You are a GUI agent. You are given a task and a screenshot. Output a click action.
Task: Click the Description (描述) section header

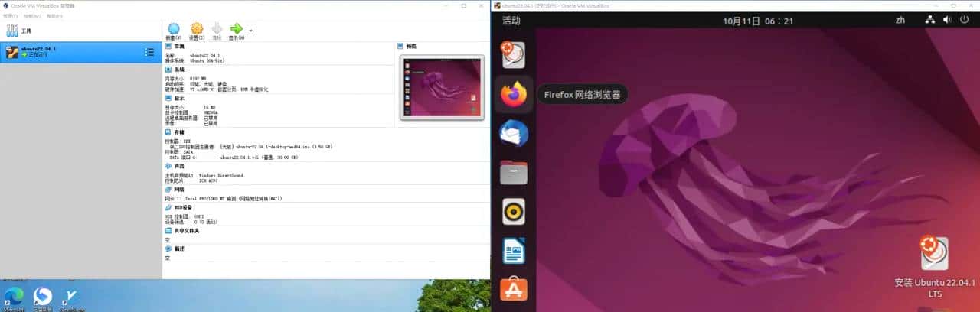pos(181,249)
